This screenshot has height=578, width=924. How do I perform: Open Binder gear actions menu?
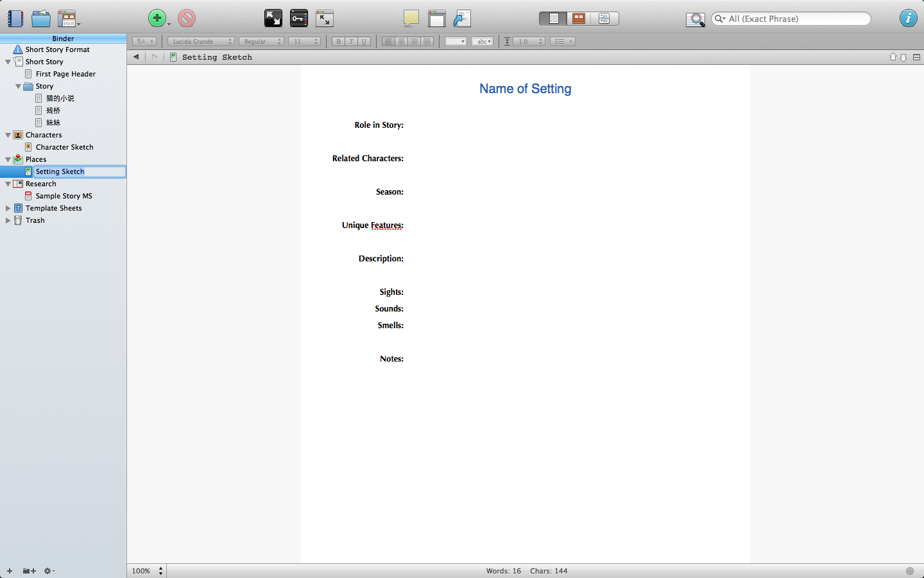tap(49, 571)
